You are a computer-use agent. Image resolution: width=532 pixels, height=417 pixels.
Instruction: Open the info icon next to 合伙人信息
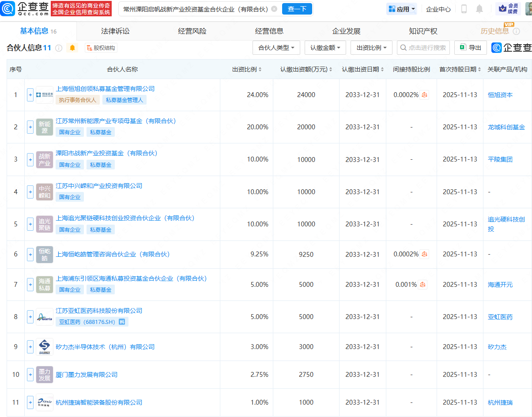(x=59, y=48)
